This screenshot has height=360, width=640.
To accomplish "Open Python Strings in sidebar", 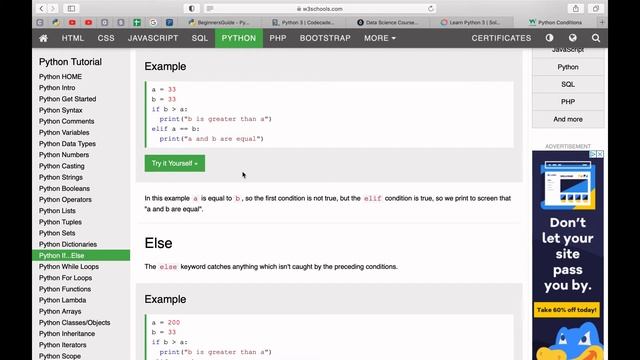I will [x=61, y=177].
